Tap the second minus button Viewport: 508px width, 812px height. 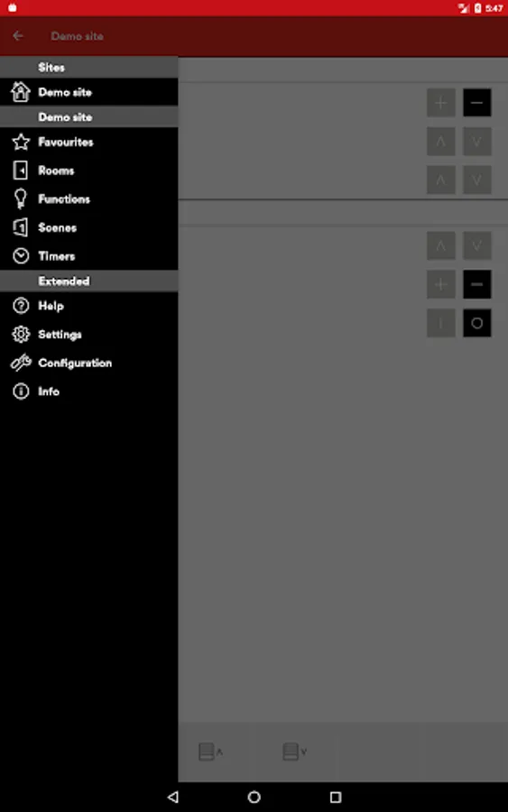point(477,284)
